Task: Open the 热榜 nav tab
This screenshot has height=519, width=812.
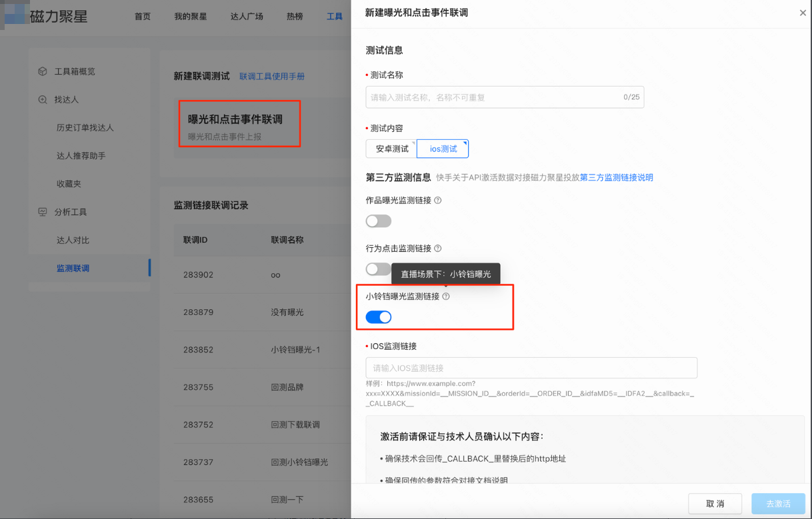Action: click(295, 17)
